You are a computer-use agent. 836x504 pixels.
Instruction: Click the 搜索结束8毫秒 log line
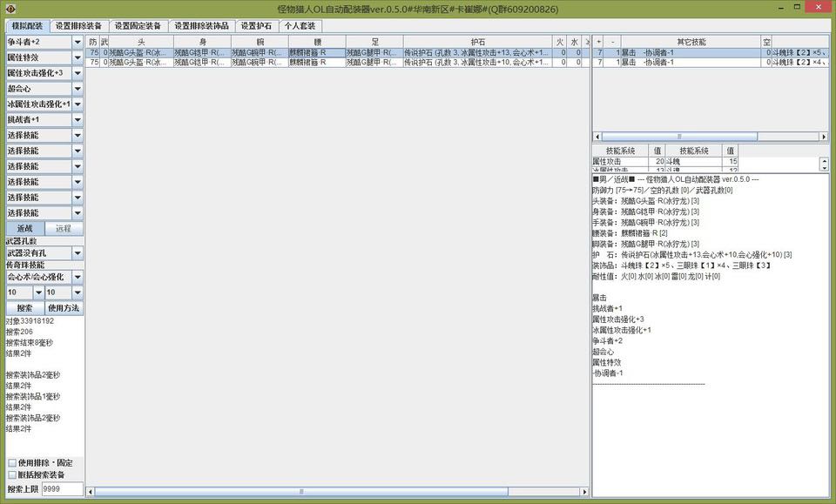click(x=30, y=343)
